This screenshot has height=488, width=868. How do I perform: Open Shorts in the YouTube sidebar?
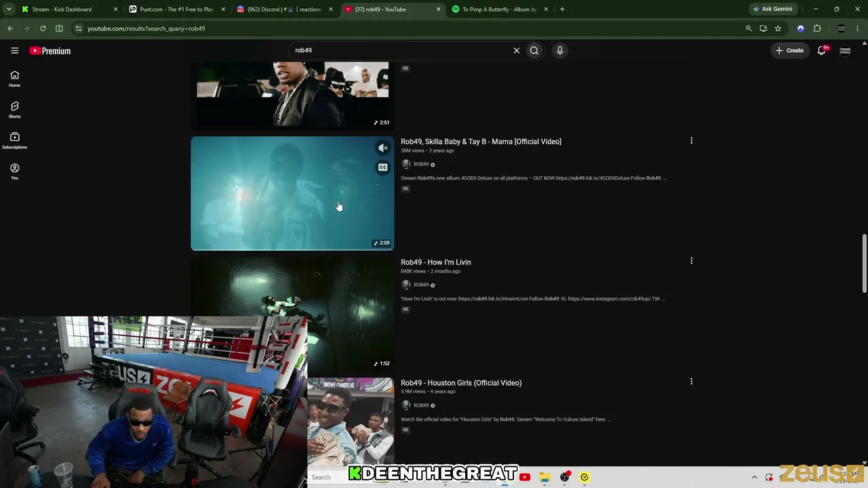(x=14, y=110)
